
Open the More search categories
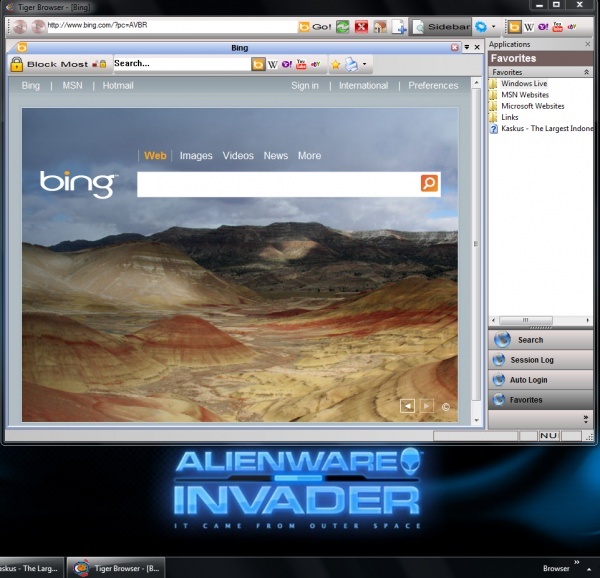point(309,156)
